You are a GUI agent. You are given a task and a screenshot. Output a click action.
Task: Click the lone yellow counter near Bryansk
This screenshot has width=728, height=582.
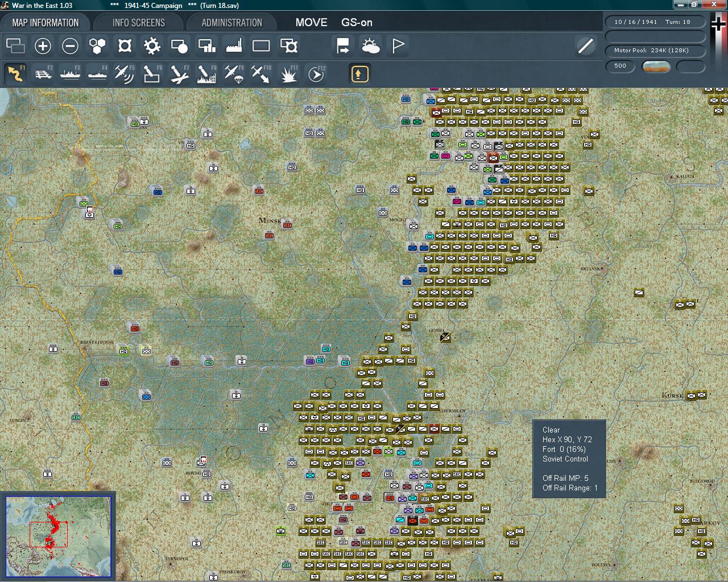(x=639, y=293)
